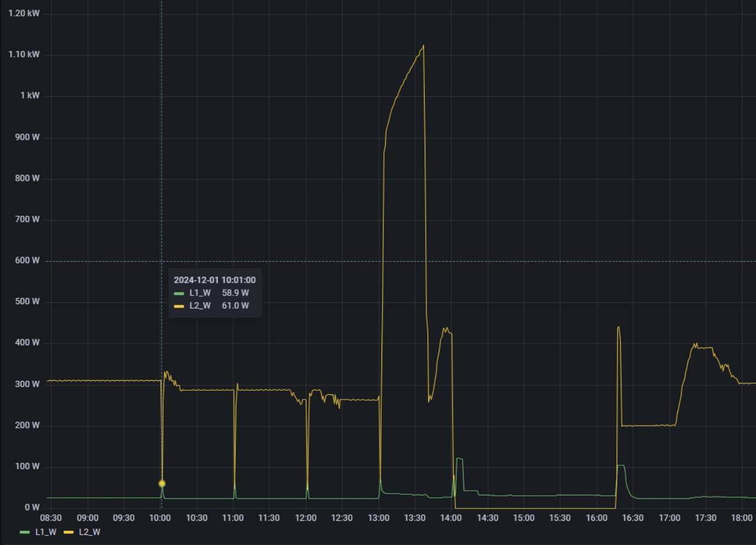The width and height of the screenshot is (756, 545).
Task: Click the 14:30 time axis label
Action: pyautogui.click(x=487, y=518)
